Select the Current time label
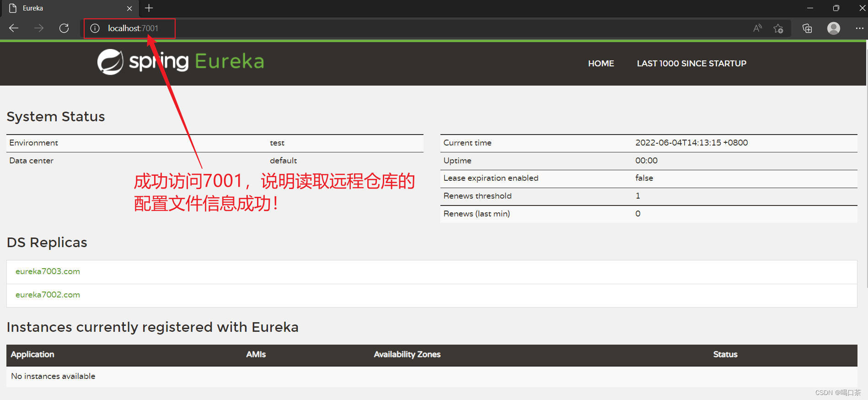This screenshot has width=868, height=400. click(467, 143)
